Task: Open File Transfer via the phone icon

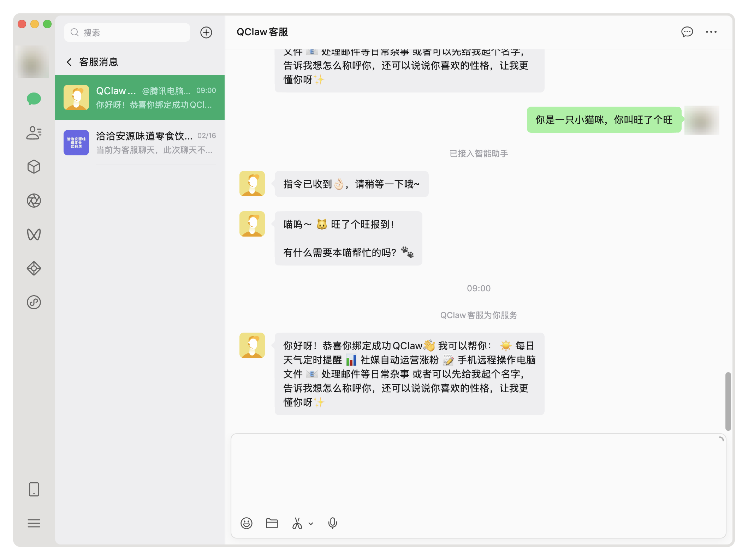Action: 34,490
